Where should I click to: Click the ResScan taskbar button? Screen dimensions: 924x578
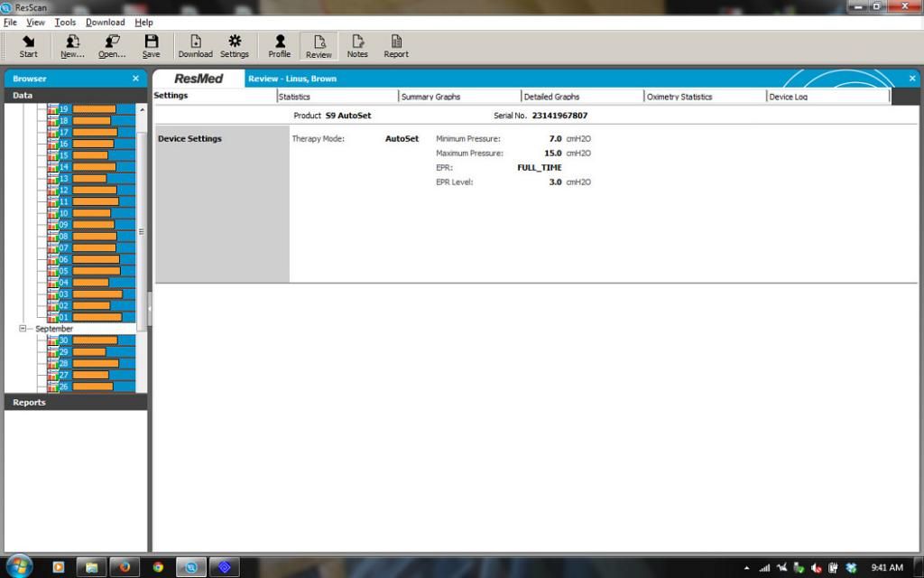point(191,567)
